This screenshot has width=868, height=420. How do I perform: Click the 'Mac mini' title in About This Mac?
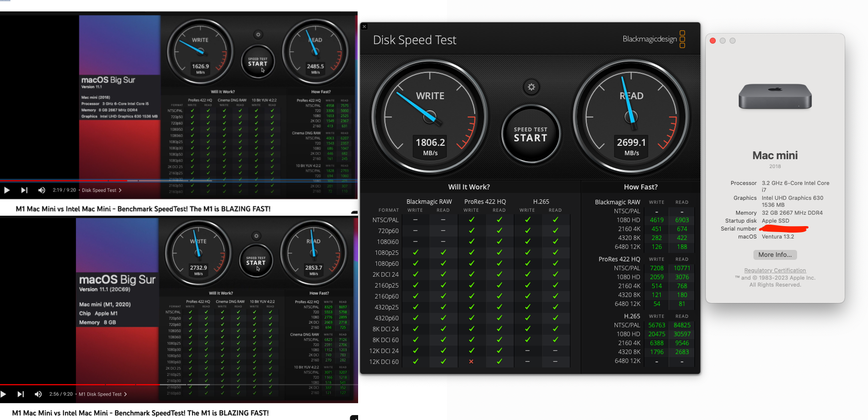pyautogui.click(x=775, y=155)
